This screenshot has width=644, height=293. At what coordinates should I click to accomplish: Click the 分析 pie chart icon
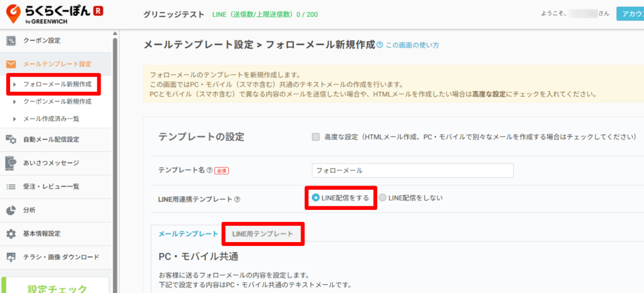11,210
